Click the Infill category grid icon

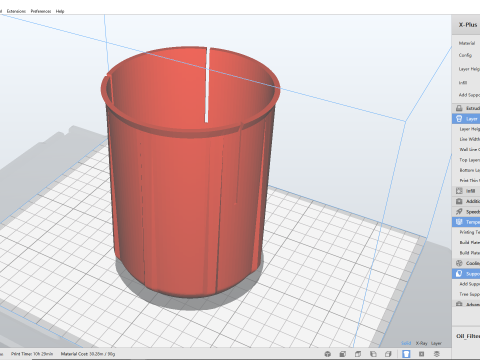[x=459, y=191]
